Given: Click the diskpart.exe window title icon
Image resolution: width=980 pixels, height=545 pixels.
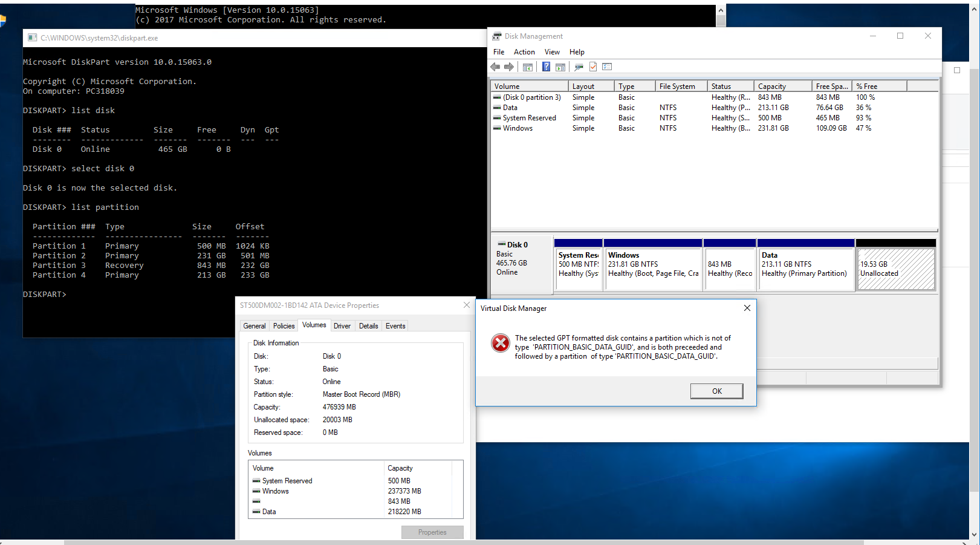Looking at the screenshot, I should [33, 38].
